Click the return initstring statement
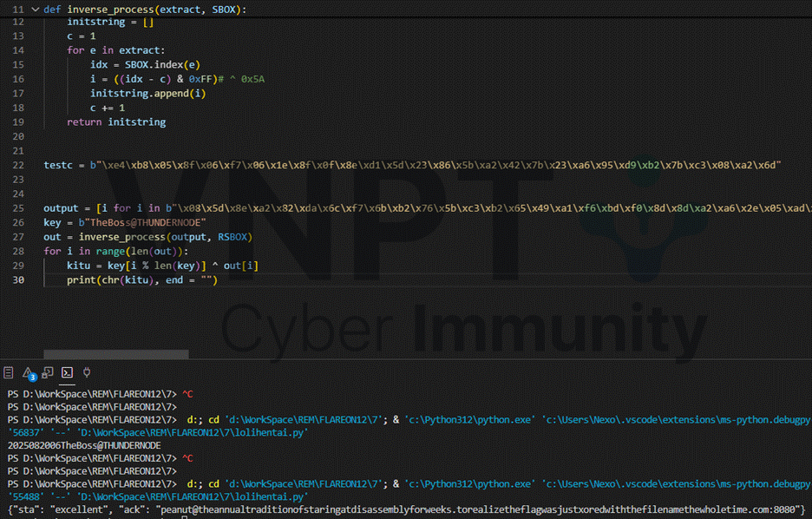 pyautogui.click(x=116, y=122)
